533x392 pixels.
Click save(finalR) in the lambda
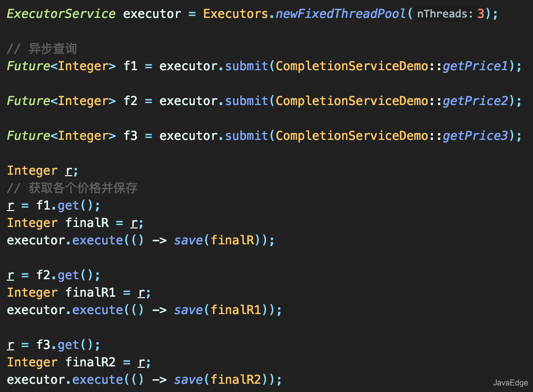(x=217, y=241)
